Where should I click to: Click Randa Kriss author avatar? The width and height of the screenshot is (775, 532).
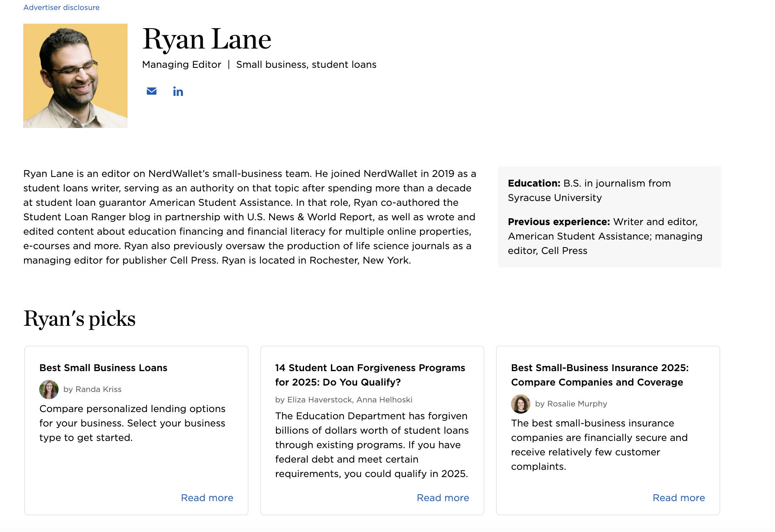pyautogui.click(x=49, y=389)
